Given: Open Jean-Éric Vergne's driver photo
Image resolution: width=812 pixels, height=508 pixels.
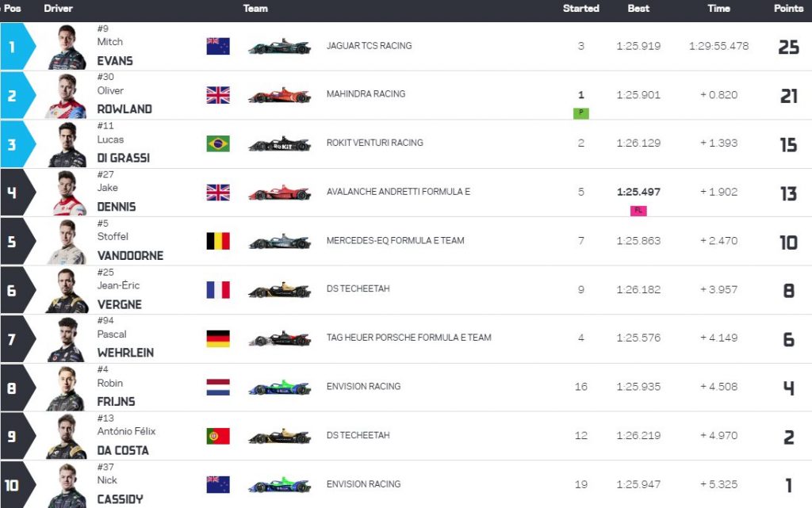Looking at the screenshot, I should [x=67, y=290].
